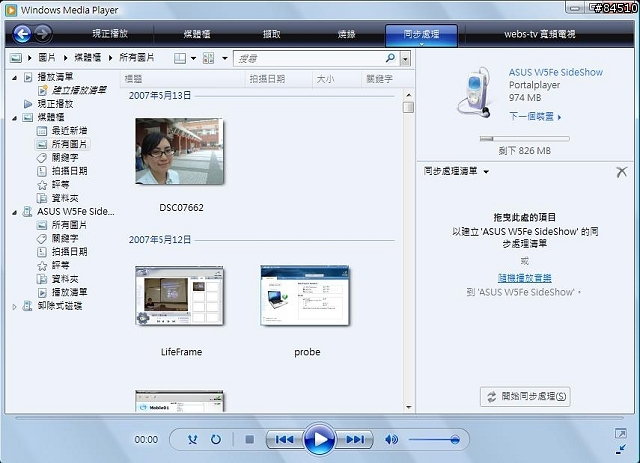Open 媒體櫃 tab
Viewport: 640px width, 463px height.
197,34
